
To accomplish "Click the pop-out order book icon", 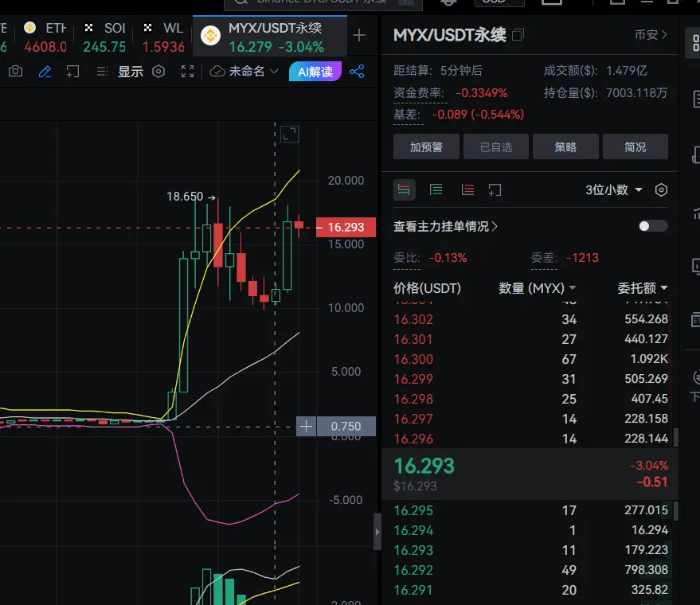I will [495, 190].
